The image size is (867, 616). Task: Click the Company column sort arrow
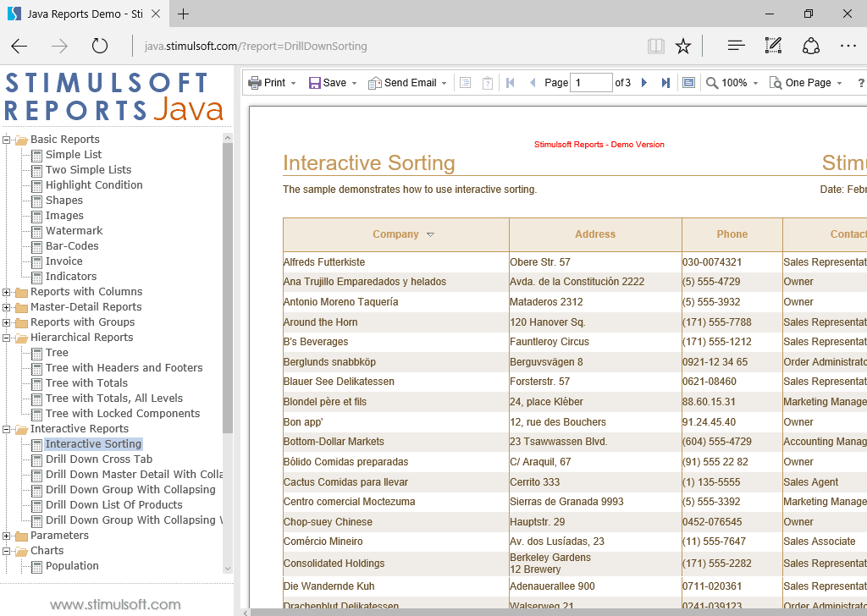[430, 234]
